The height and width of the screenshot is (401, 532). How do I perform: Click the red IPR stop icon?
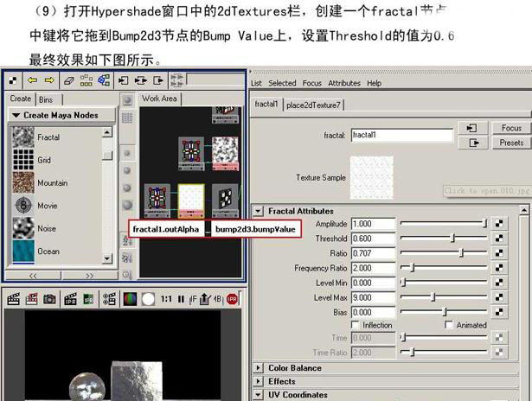point(232,299)
